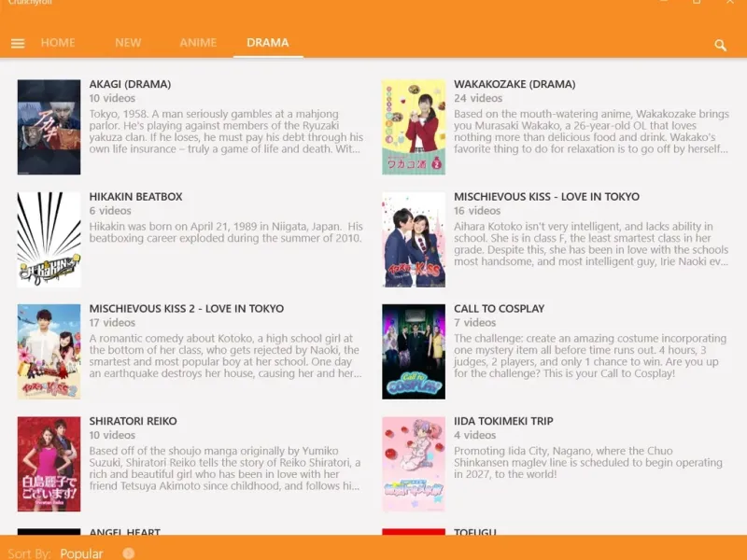
Task: Open the search magnifier icon
Action: (720, 45)
